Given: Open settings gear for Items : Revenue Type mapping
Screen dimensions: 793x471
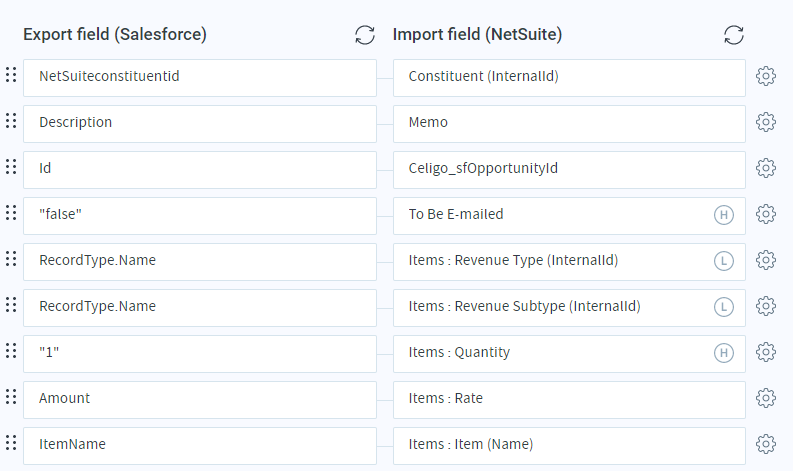Looking at the screenshot, I should click(x=766, y=260).
